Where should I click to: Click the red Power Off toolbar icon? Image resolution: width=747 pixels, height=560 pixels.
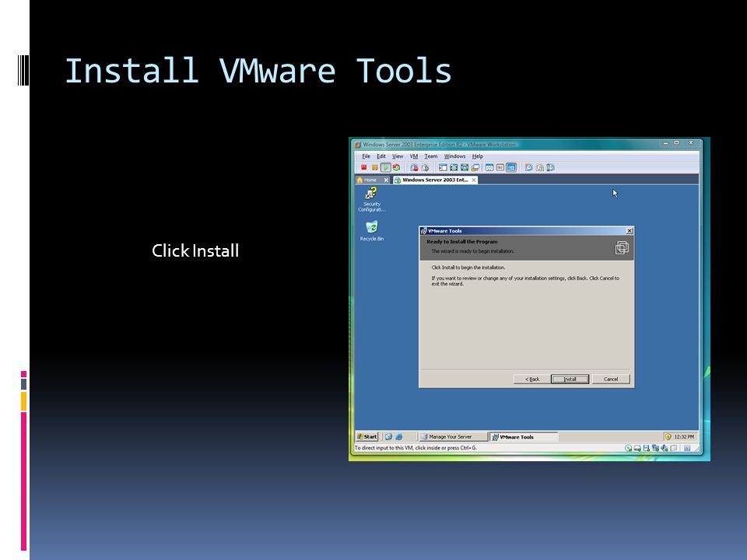coord(364,168)
